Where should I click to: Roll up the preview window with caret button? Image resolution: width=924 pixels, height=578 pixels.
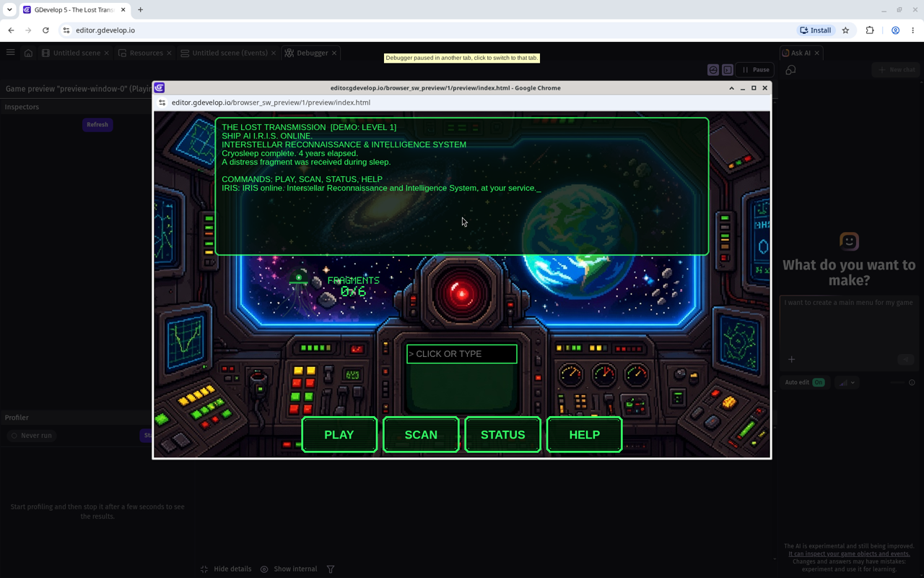(731, 88)
